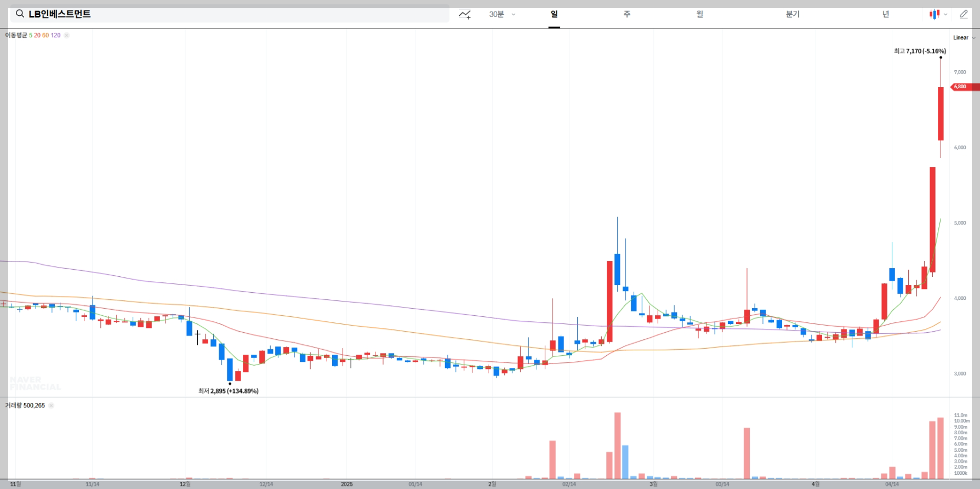The image size is (980, 489).
Task: Click the 3,000 price axis label
Action: (960, 374)
